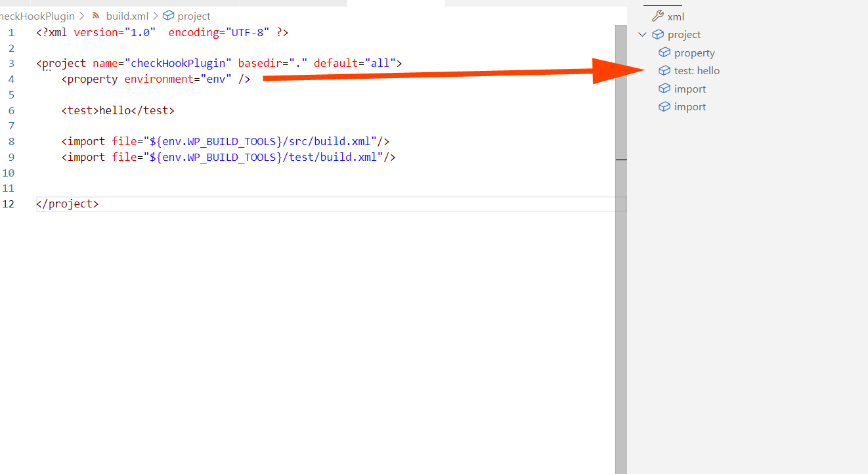
Task: Select the first import entry in the outline
Action: [x=689, y=89]
